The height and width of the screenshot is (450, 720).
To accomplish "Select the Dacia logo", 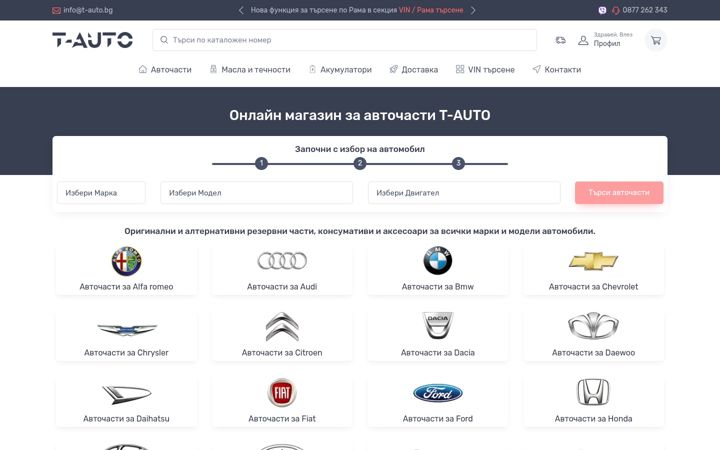I will [x=438, y=326].
